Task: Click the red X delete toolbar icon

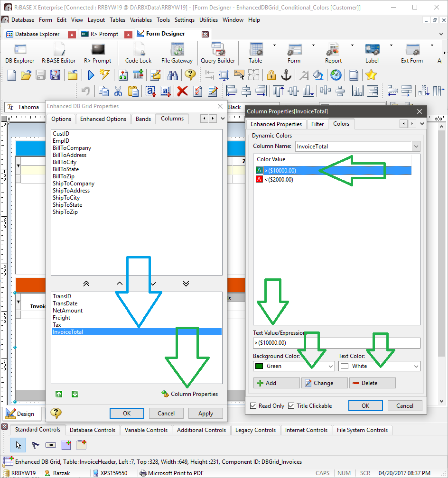Action: 182,91
